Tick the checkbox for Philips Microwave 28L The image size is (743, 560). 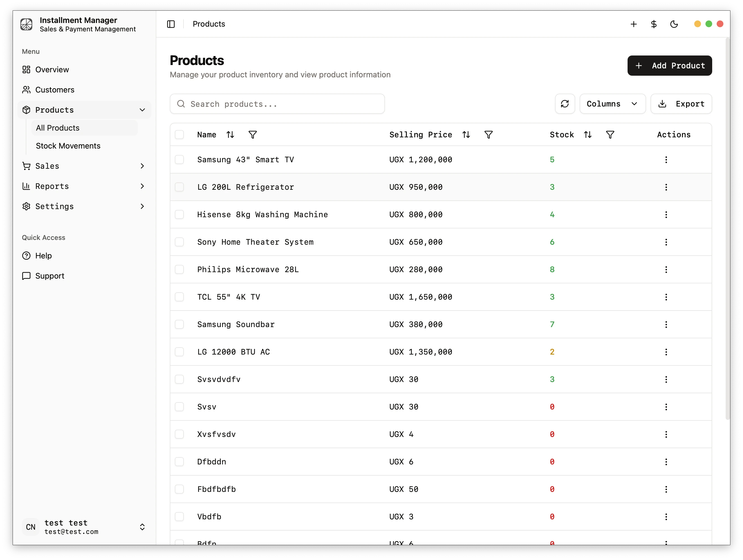(180, 269)
